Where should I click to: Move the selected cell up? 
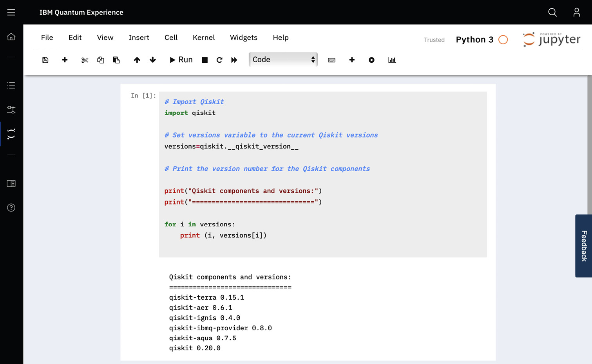click(x=137, y=60)
